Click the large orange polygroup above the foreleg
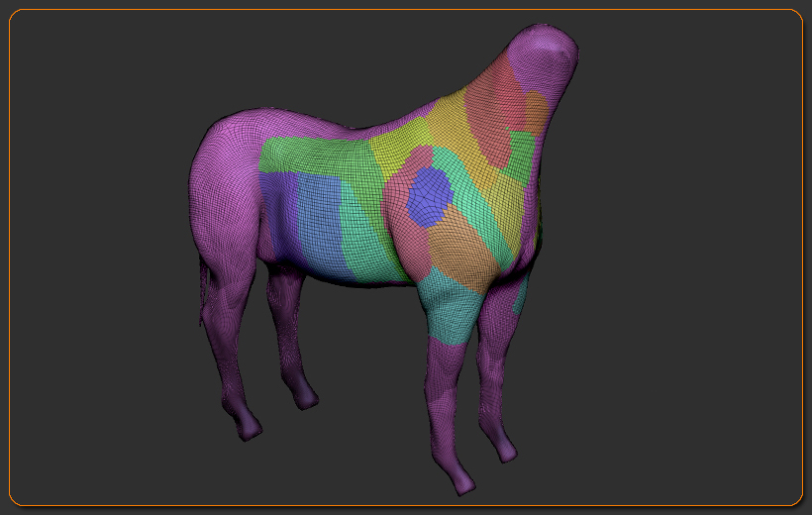812x515 pixels. (463, 251)
